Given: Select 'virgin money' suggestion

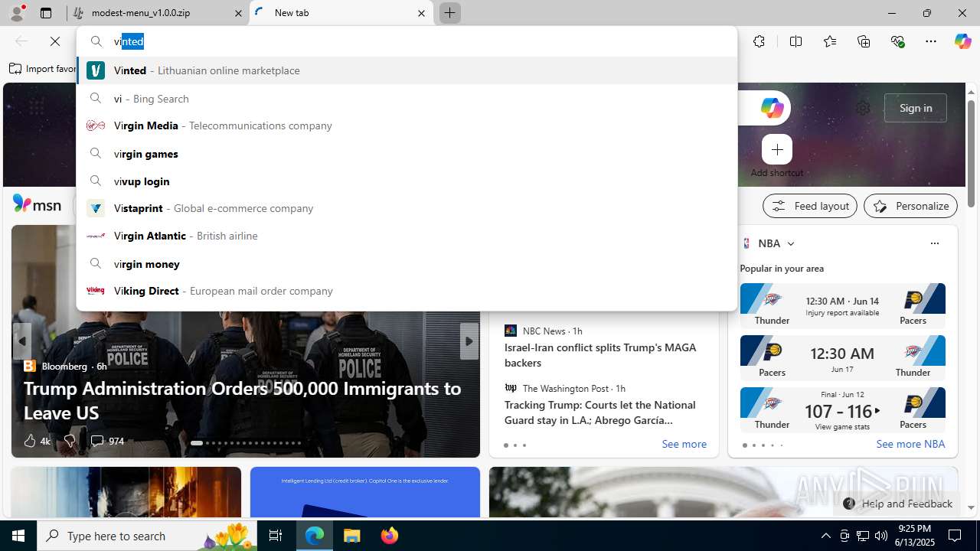Looking at the screenshot, I should pyautogui.click(x=407, y=264).
